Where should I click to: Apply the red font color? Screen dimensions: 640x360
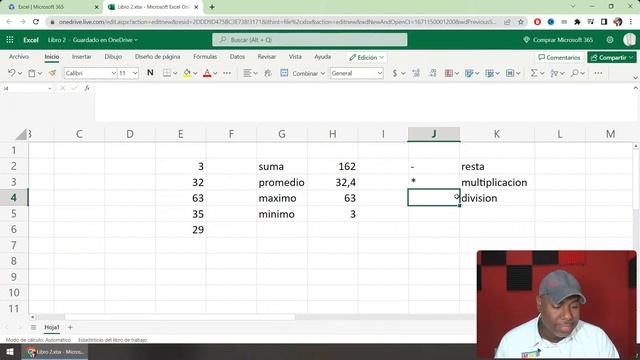tap(207, 73)
